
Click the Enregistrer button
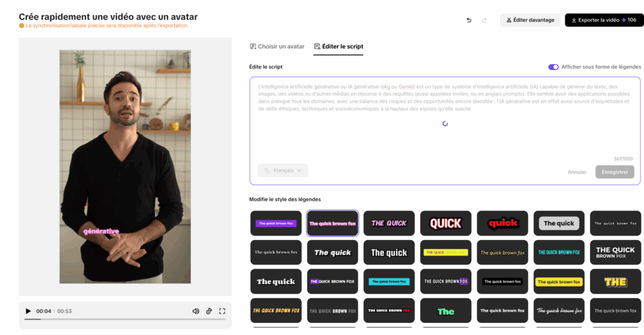pyautogui.click(x=614, y=173)
